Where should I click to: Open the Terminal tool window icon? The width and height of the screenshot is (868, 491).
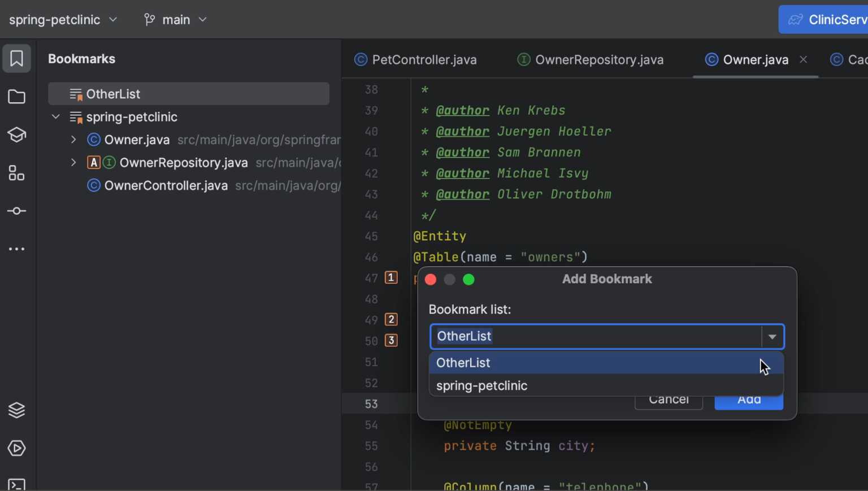[x=16, y=485]
